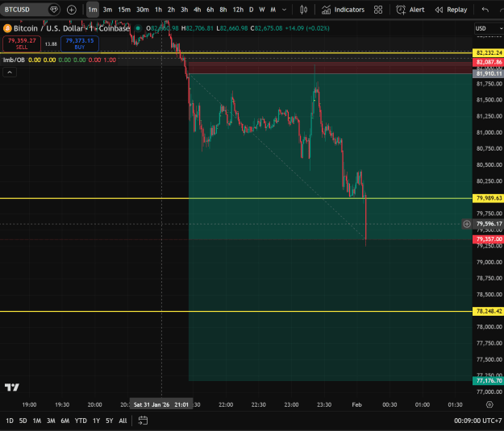
Task: Select the 12h interval
Action: tap(238, 10)
